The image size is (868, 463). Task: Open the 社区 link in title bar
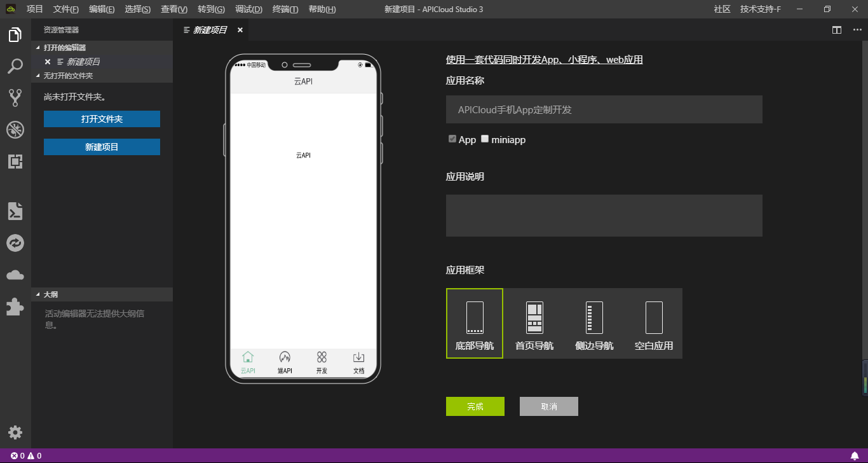coord(722,10)
